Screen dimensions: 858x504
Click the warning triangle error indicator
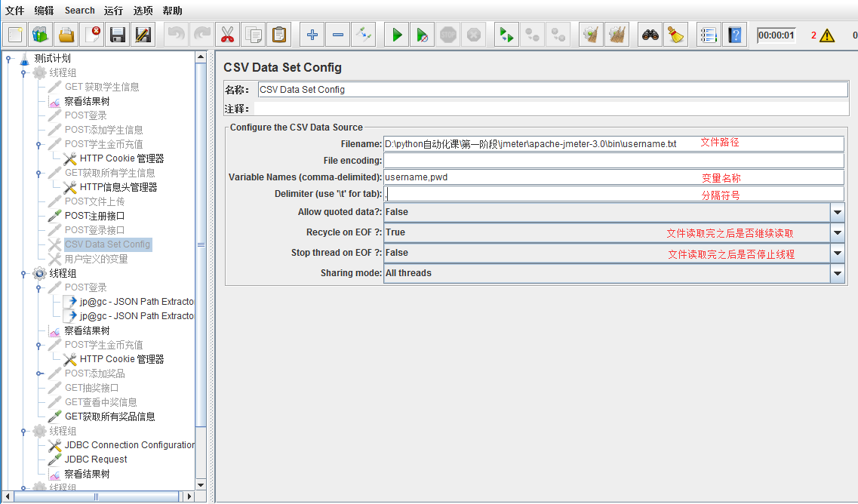tap(827, 35)
